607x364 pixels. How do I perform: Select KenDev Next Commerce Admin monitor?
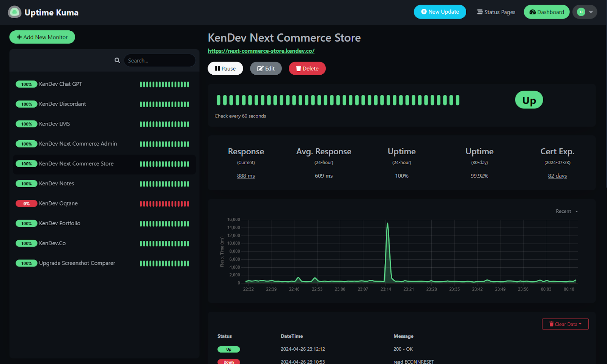point(104,144)
